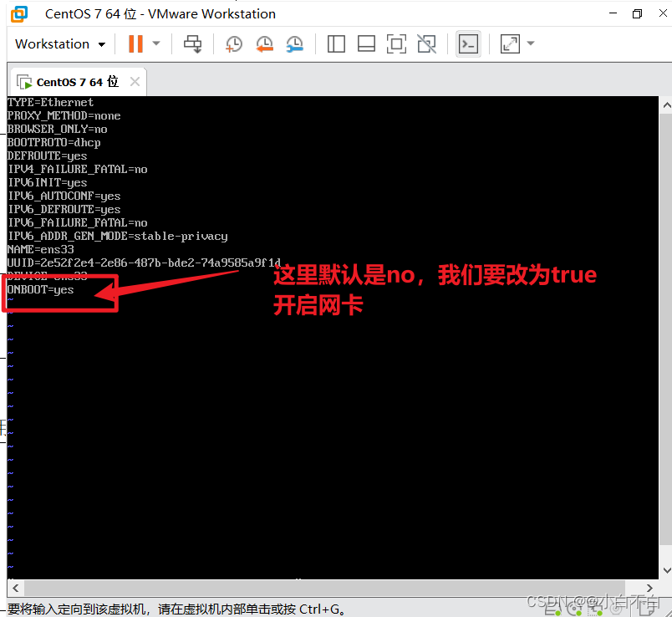672x617 pixels.
Task: Close the CentOS 7 64位 tab
Action: coord(135,81)
